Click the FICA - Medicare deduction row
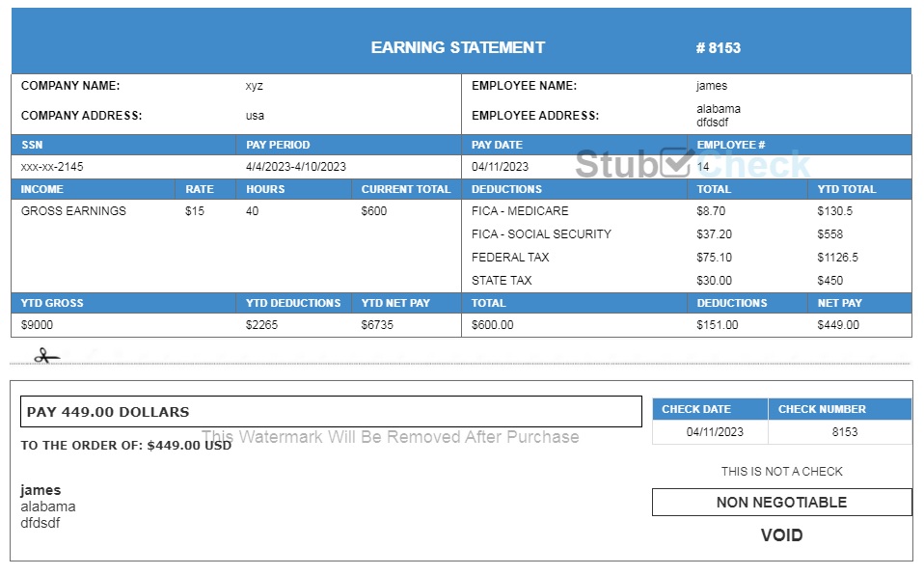 (x=520, y=211)
